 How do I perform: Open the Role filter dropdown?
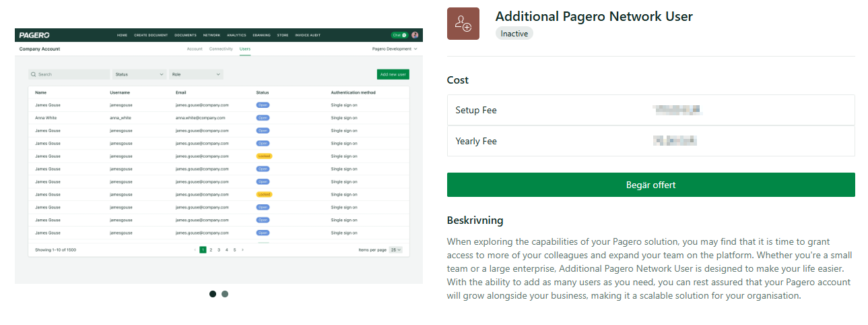pyautogui.click(x=196, y=74)
